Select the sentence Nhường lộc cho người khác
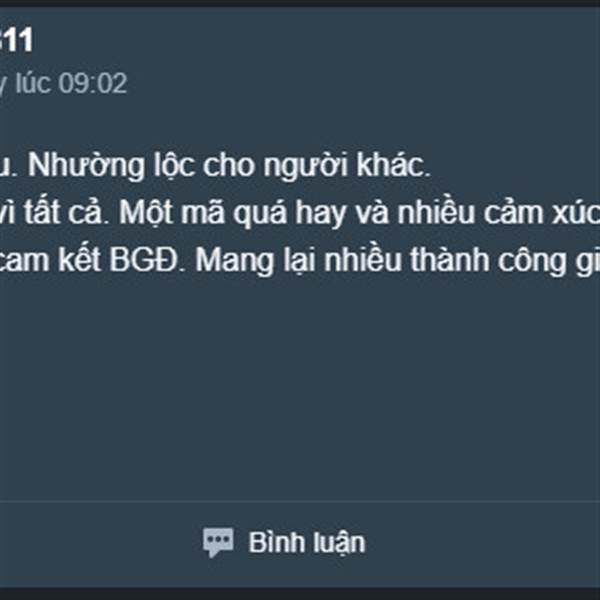Screen dimensions: 600x600 click(229, 166)
